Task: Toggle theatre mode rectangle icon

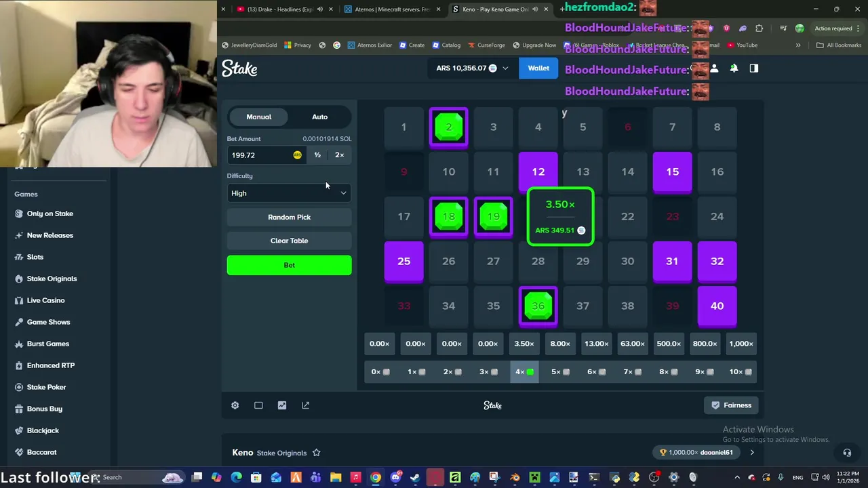Action: (258, 405)
